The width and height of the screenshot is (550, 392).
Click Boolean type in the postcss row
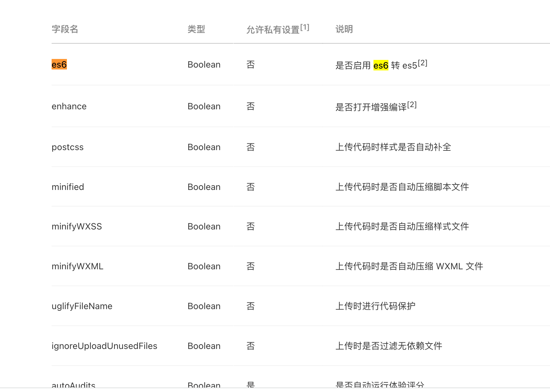tap(204, 147)
